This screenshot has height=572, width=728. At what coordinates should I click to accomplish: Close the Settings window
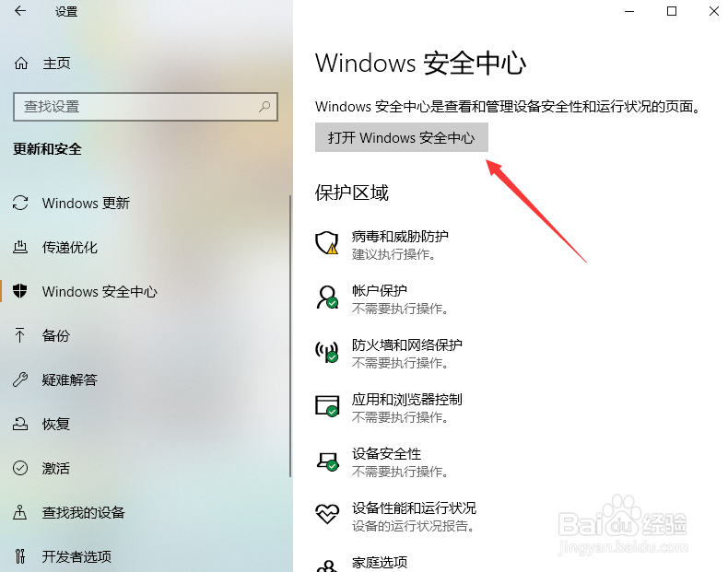tap(714, 11)
